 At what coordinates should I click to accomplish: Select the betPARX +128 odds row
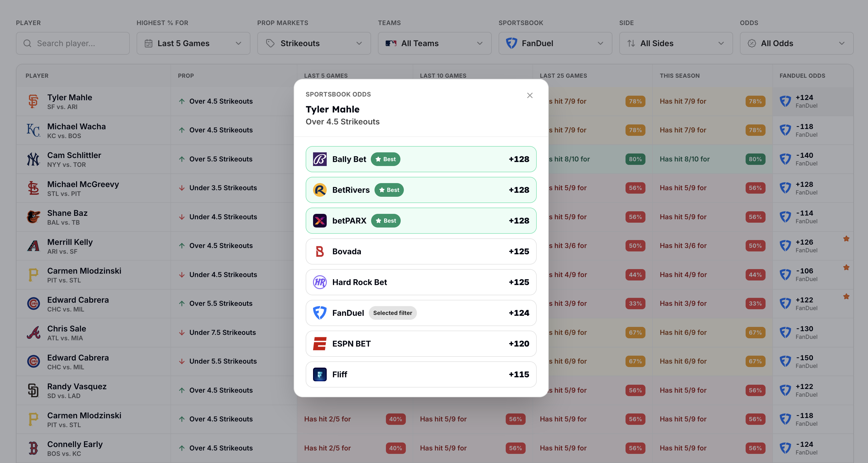421,221
